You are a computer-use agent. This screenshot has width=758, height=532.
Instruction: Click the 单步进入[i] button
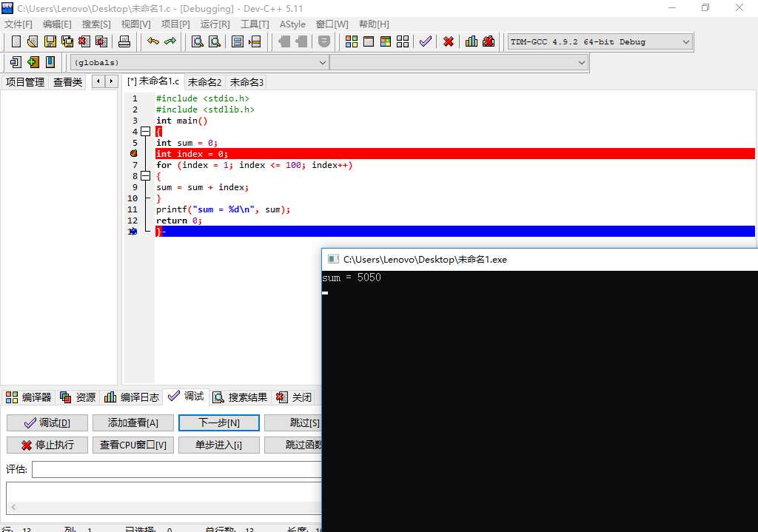219,445
